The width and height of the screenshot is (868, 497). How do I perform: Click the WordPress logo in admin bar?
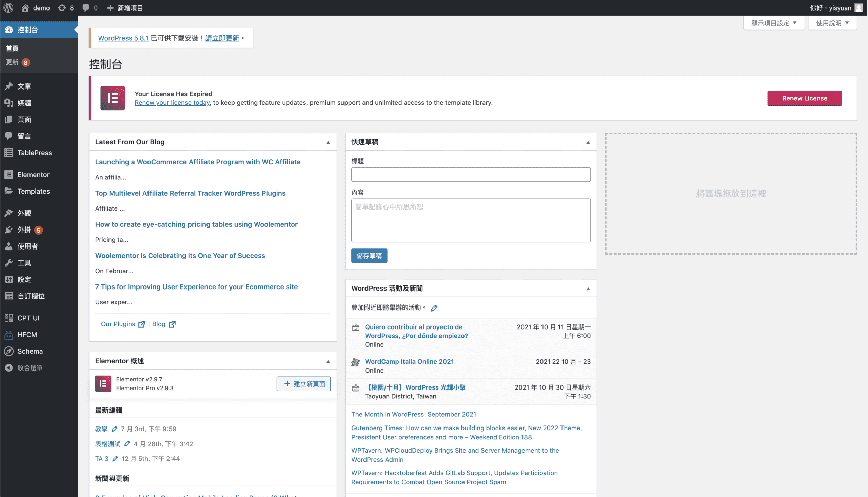pos(8,7)
